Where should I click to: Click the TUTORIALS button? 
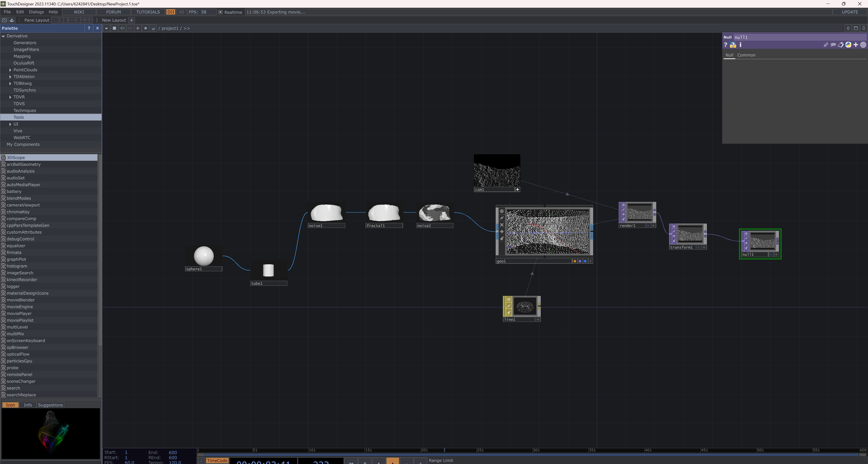tap(148, 12)
